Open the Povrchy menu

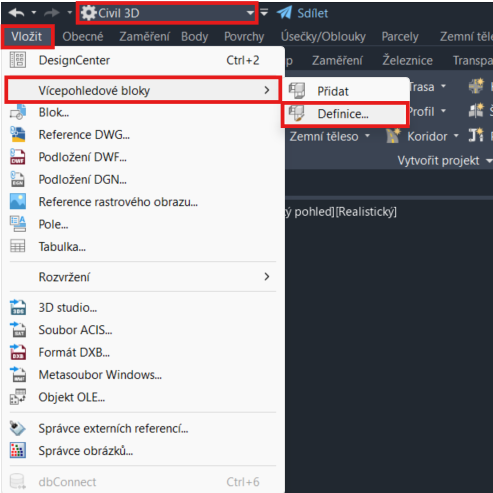click(x=244, y=36)
